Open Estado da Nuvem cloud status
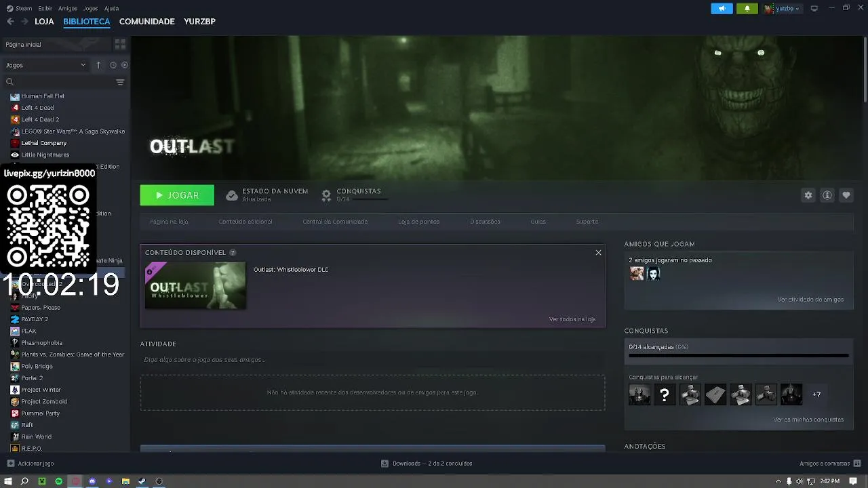Image resolution: width=868 pixels, height=488 pixels. (x=267, y=195)
